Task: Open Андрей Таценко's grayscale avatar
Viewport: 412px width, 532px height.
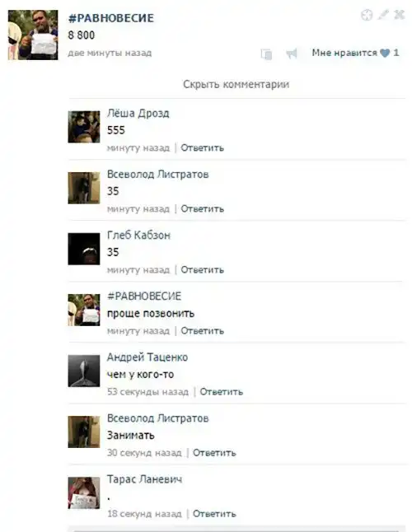Action: (x=84, y=371)
